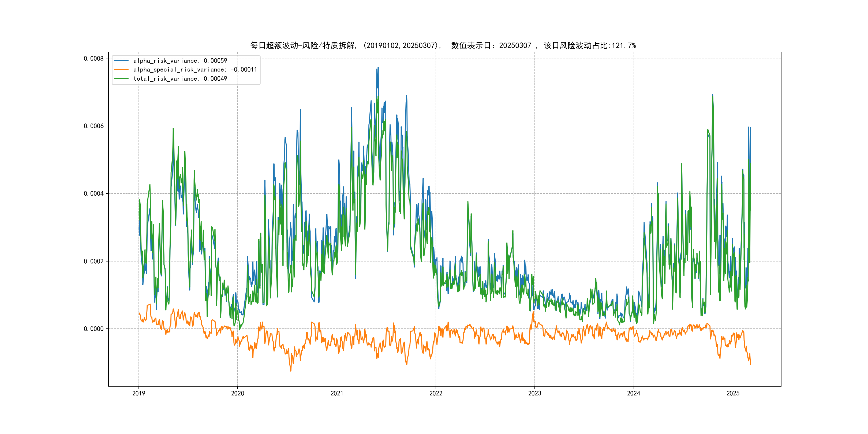Screen dimensions: 868x434
Task: Click the 2023 x-axis tick label
Action: coord(534,393)
